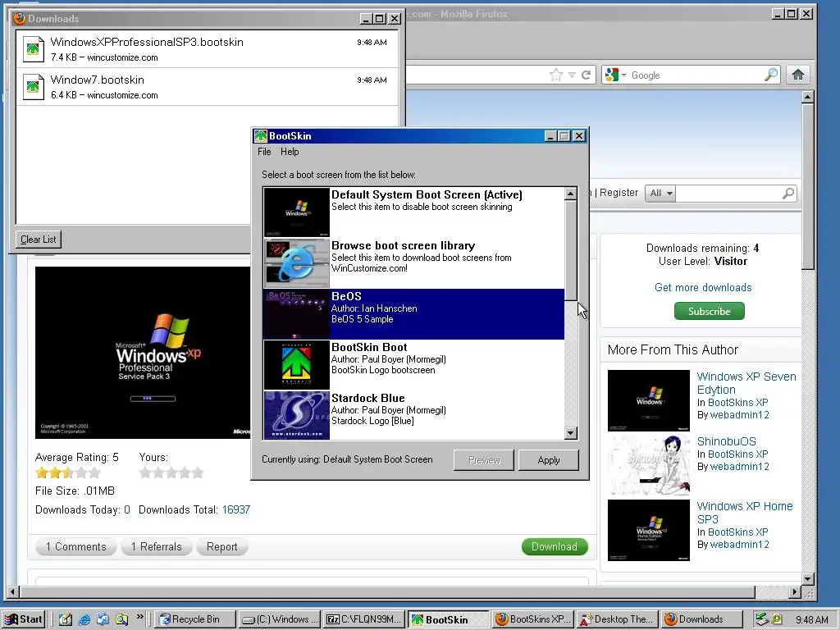Click the Default System Boot Screen thumbnail
Viewport: 840px width, 630px height.
pyautogui.click(x=296, y=212)
